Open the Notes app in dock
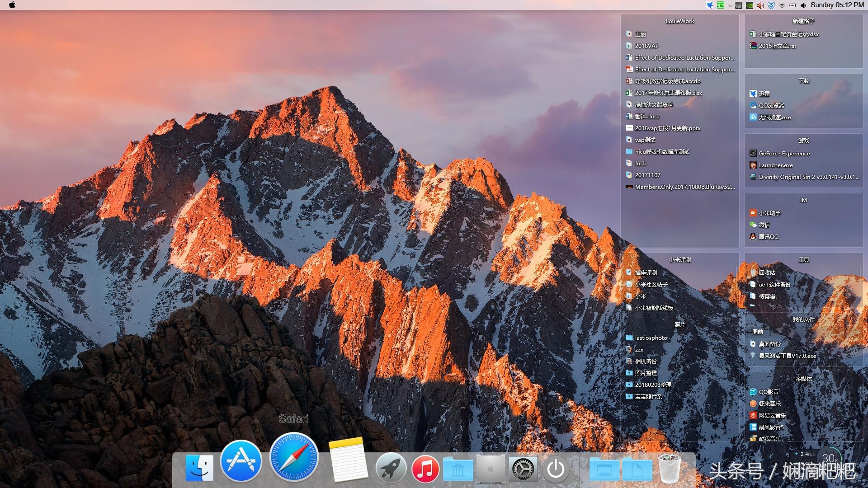The width and height of the screenshot is (868, 488). coord(347,461)
